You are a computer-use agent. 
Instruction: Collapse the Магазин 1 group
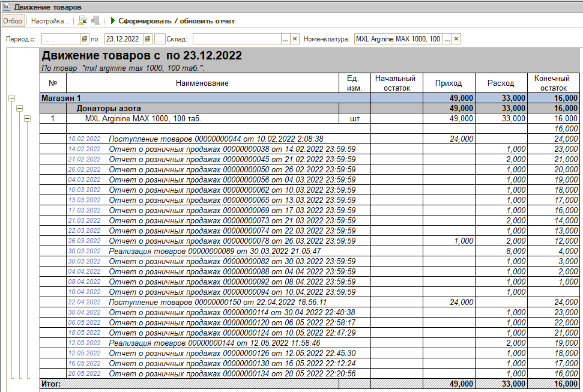pyautogui.click(x=11, y=98)
